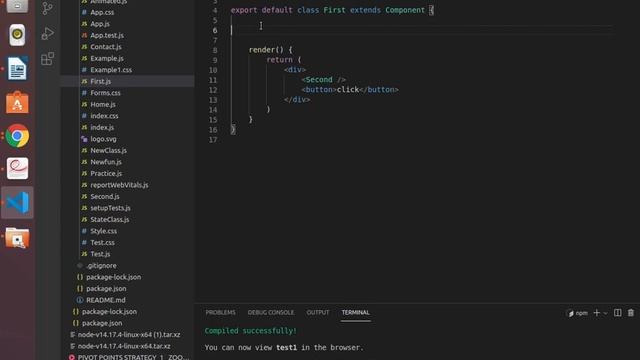
Task: Split the terminal panel
Action: (618, 313)
